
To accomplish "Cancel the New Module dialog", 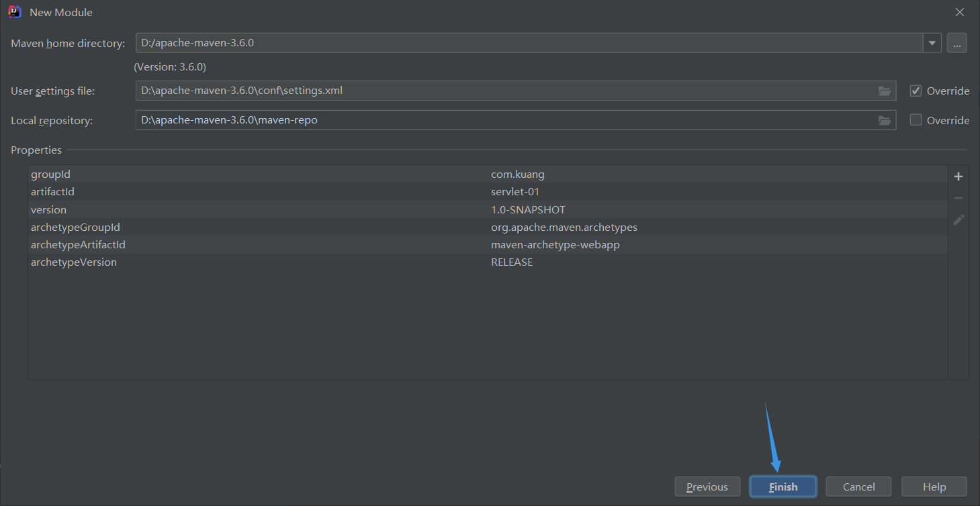I will tap(858, 487).
